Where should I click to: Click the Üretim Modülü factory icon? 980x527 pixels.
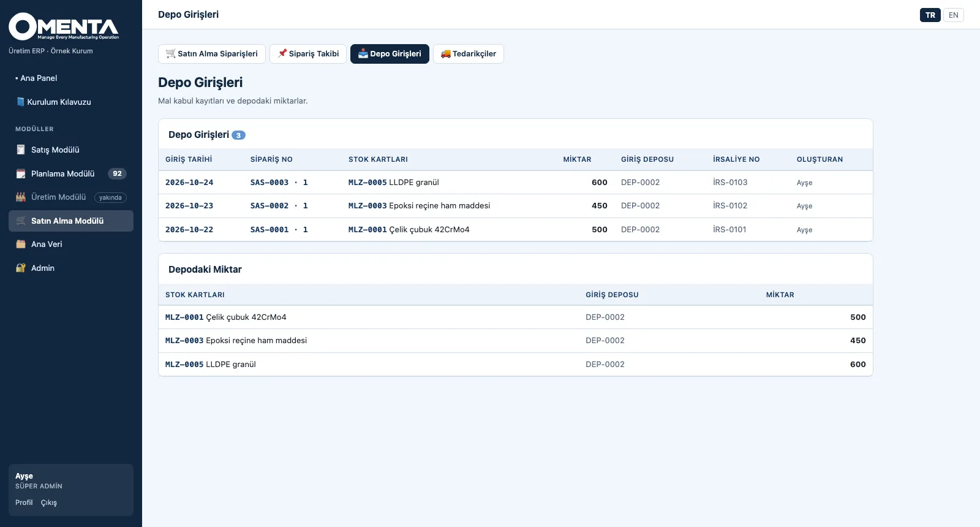tap(21, 197)
